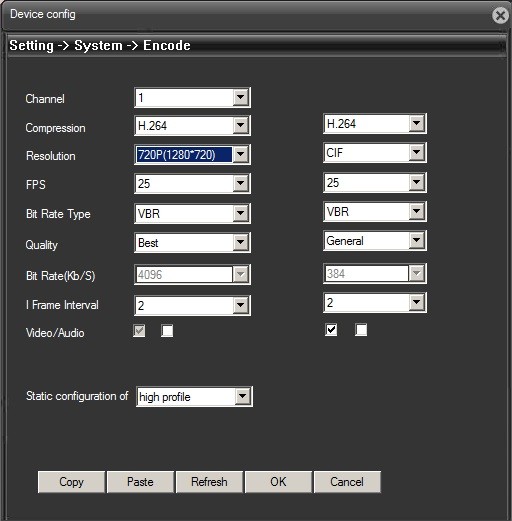Open main stream I Frame Interval dropdown

(192, 305)
